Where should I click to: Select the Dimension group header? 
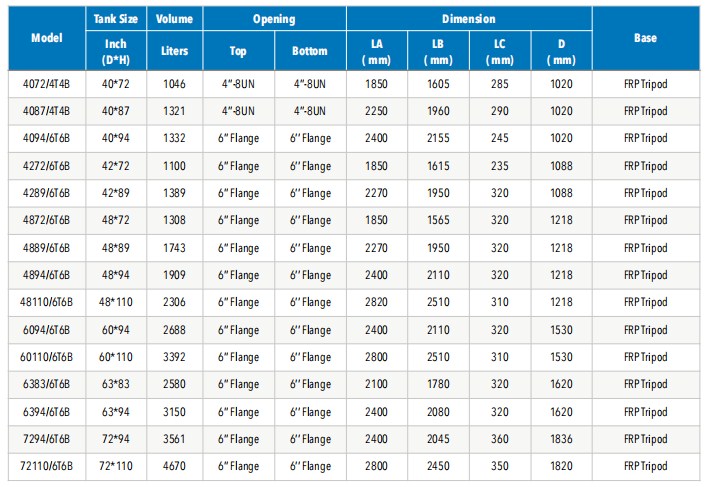(x=469, y=19)
